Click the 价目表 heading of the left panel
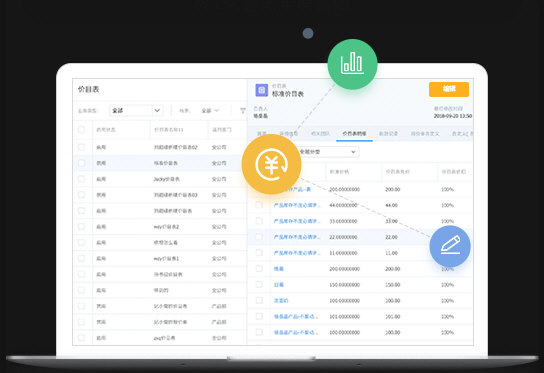Viewport: 544px width, 373px height. (x=88, y=90)
